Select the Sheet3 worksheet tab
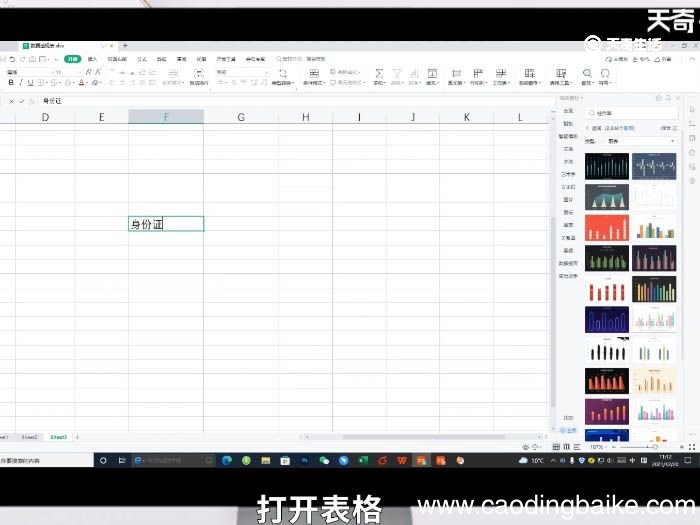Image resolution: width=700 pixels, height=525 pixels. [x=58, y=437]
